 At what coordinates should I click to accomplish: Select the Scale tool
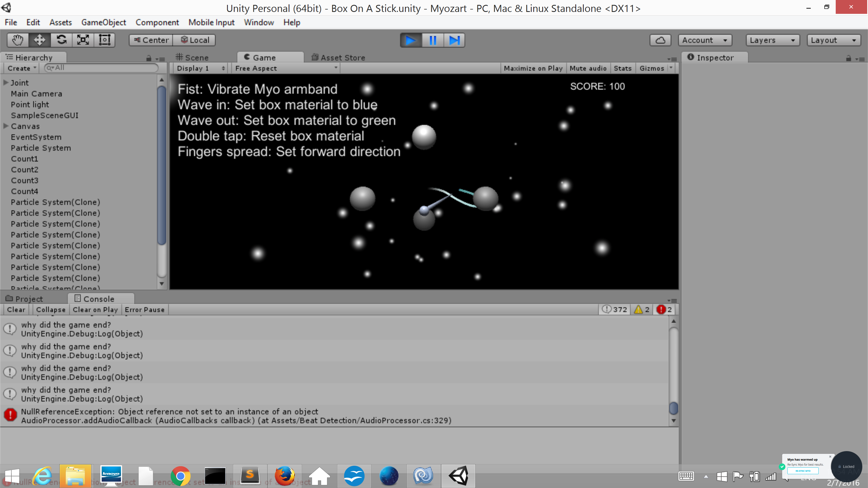click(83, 40)
